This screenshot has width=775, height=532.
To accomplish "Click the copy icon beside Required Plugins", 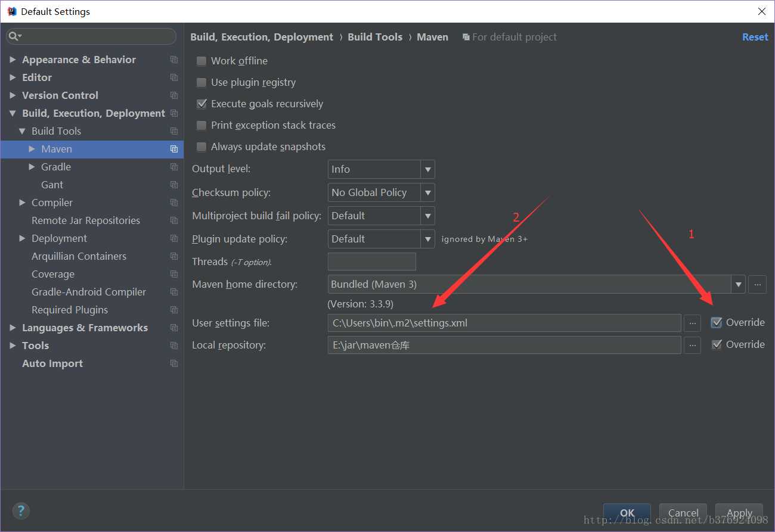I will point(174,310).
